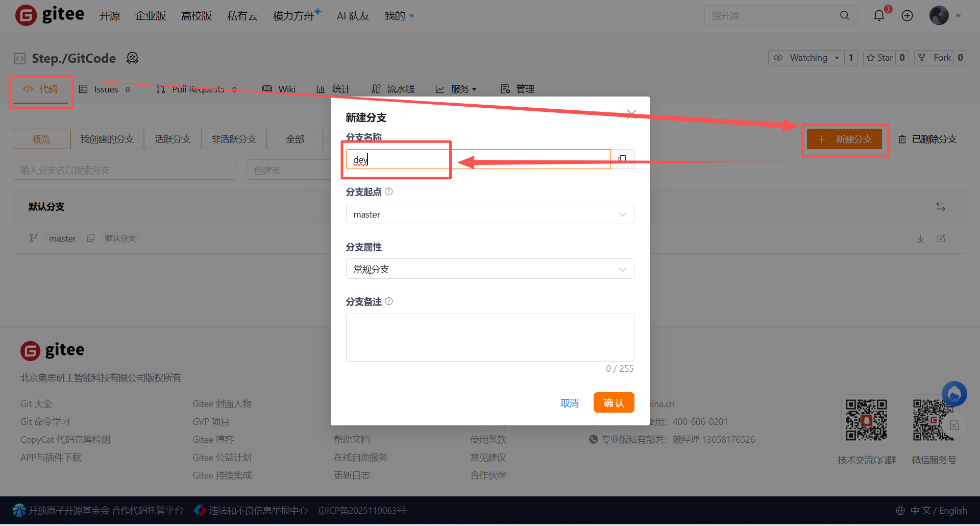Open the notifications bell

879,16
